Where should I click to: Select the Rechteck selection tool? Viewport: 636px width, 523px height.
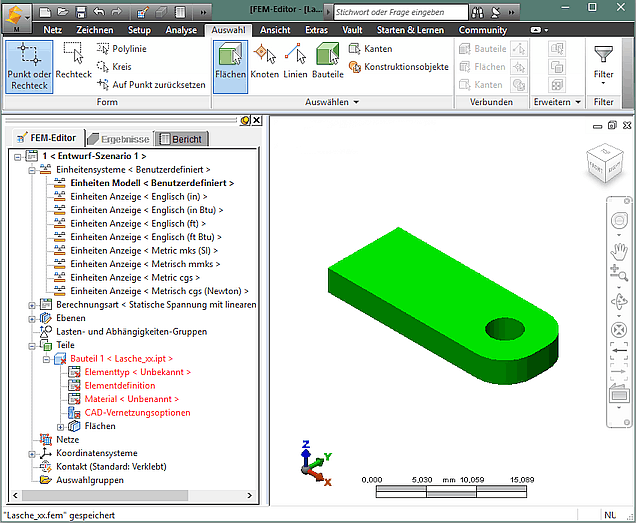tap(73, 63)
